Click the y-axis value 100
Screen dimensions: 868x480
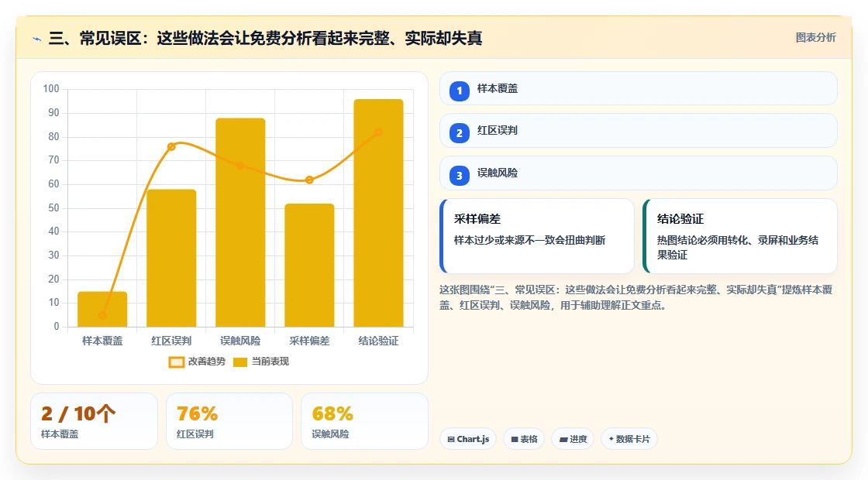[51, 88]
